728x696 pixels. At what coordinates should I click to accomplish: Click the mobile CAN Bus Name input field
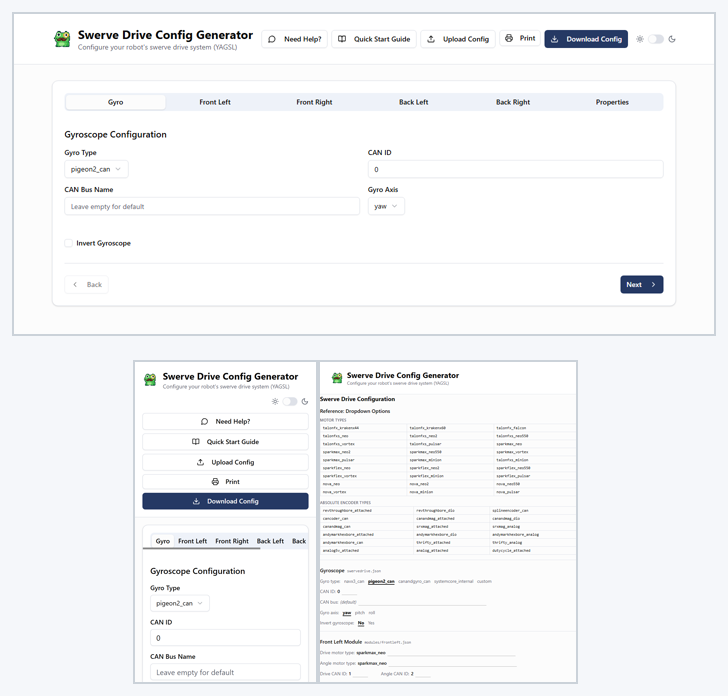point(225,672)
